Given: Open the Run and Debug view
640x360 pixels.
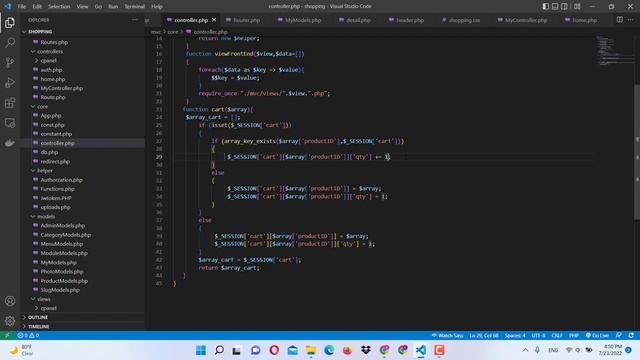Looking at the screenshot, I should click(10, 82).
